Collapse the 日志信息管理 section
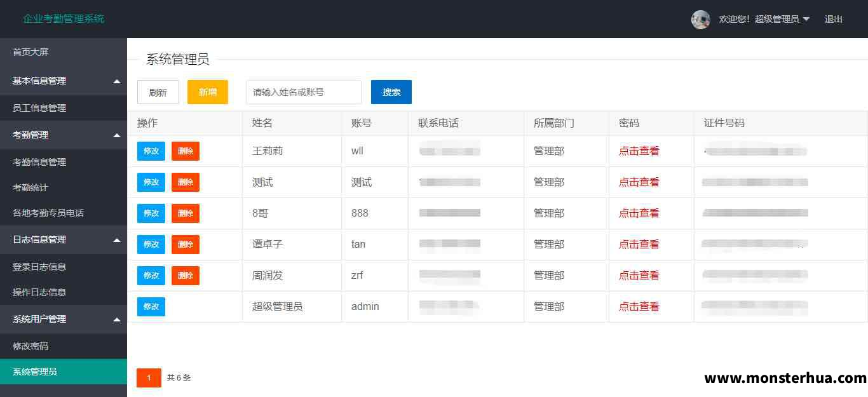The width and height of the screenshot is (868, 397). (64, 239)
